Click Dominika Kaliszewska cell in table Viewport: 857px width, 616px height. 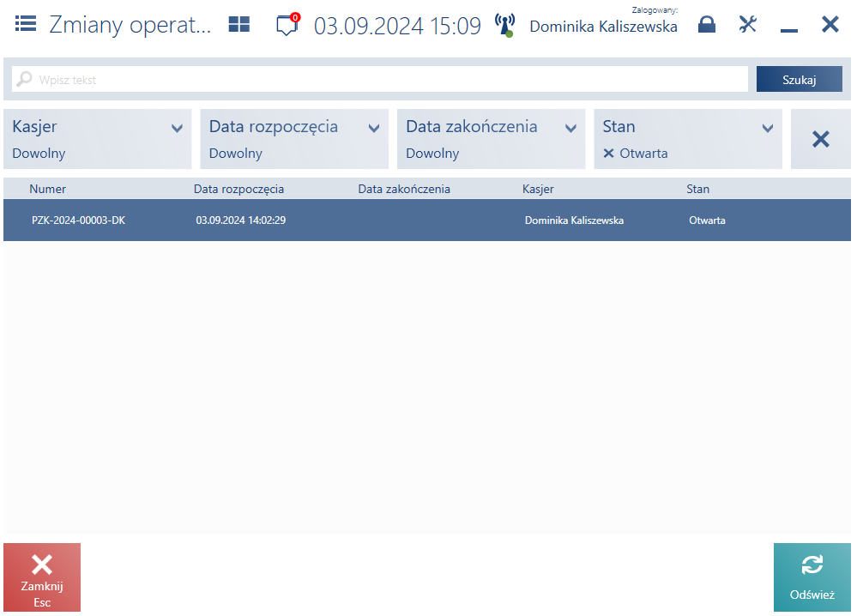(x=574, y=220)
